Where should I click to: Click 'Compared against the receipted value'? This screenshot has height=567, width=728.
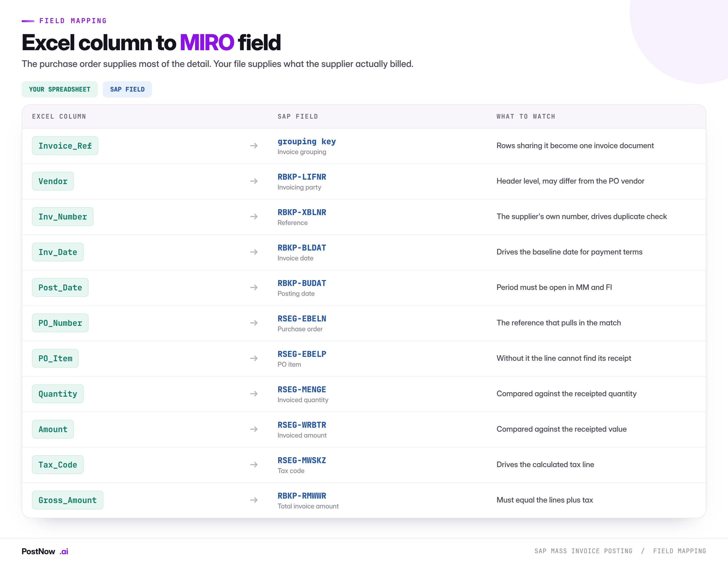[561, 429]
